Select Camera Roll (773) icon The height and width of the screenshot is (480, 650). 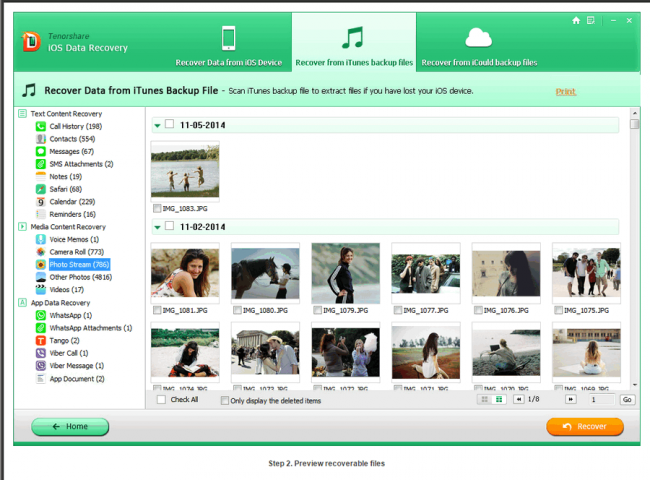pyautogui.click(x=41, y=252)
